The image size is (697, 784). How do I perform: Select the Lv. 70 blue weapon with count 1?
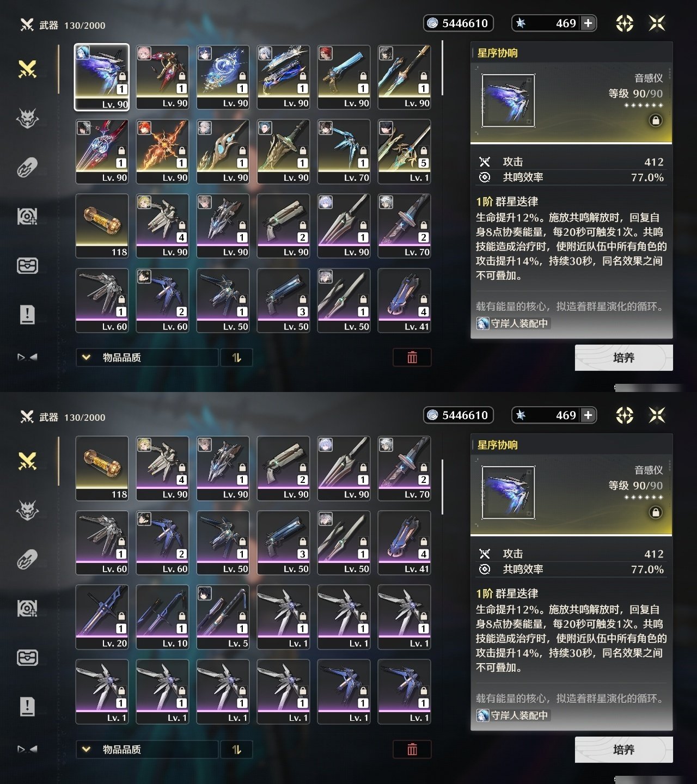pyautogui.click(x=344, y=151)
